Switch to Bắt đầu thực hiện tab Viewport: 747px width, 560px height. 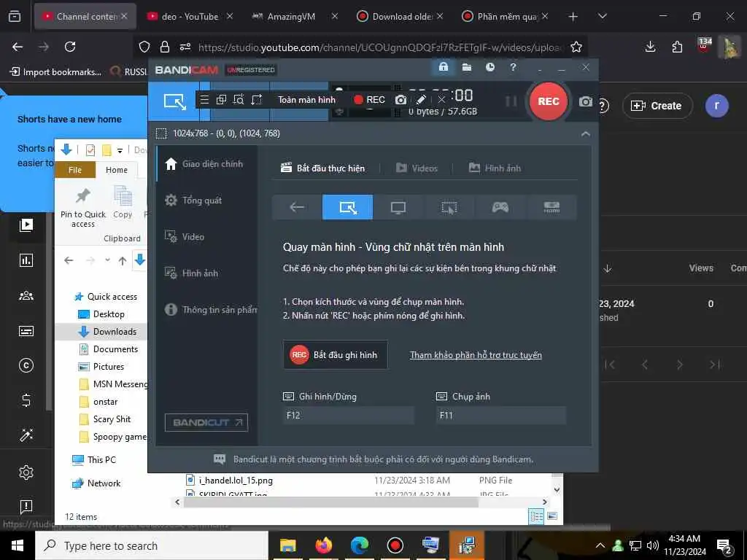click(x=323, y=168)
